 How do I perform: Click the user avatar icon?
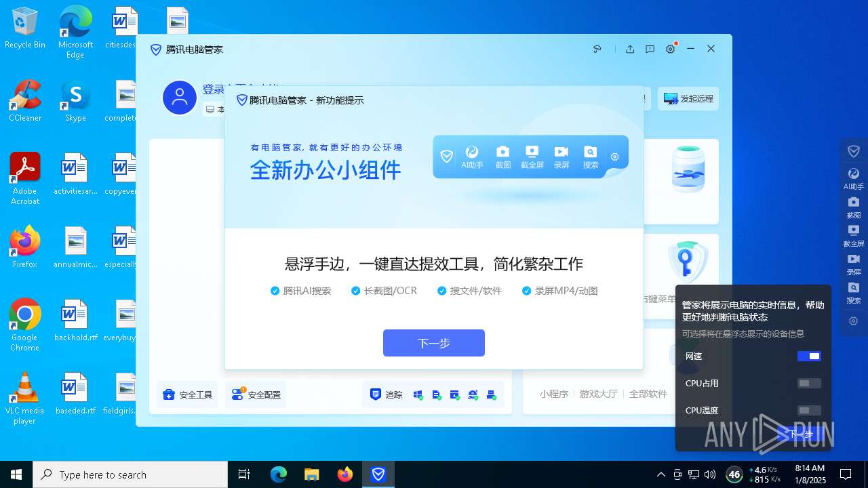[180, 98]
